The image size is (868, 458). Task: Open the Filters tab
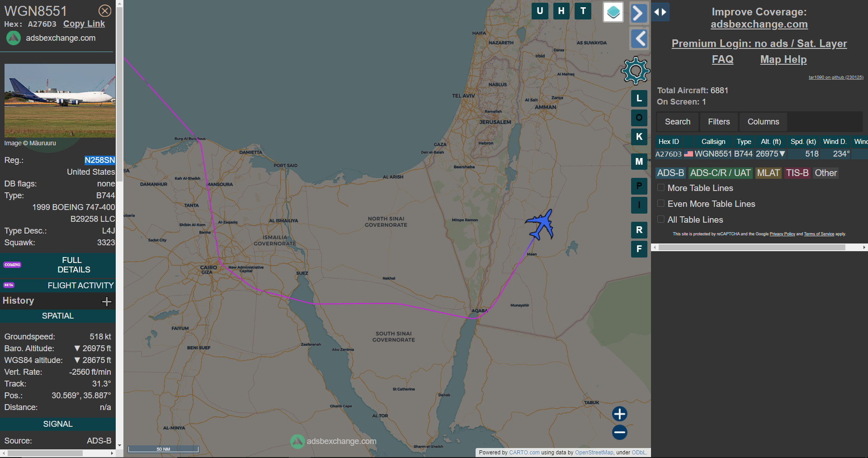(719, 122)
